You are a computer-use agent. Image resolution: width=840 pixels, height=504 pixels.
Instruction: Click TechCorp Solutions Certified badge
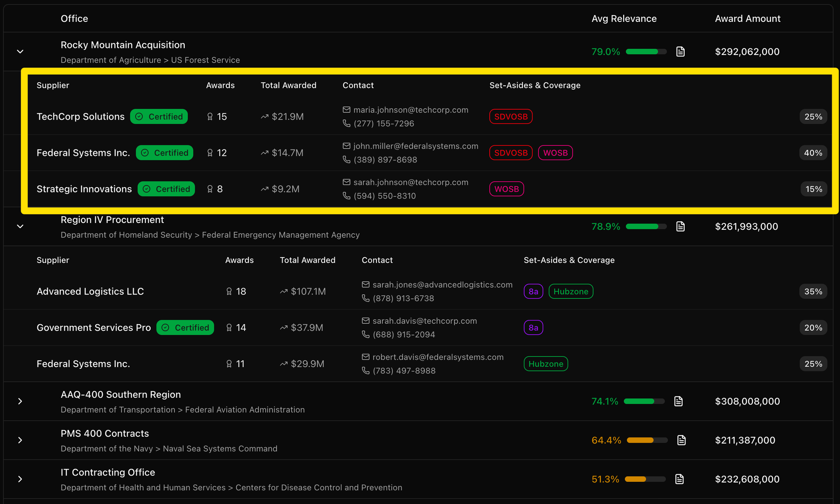point(159,117)
